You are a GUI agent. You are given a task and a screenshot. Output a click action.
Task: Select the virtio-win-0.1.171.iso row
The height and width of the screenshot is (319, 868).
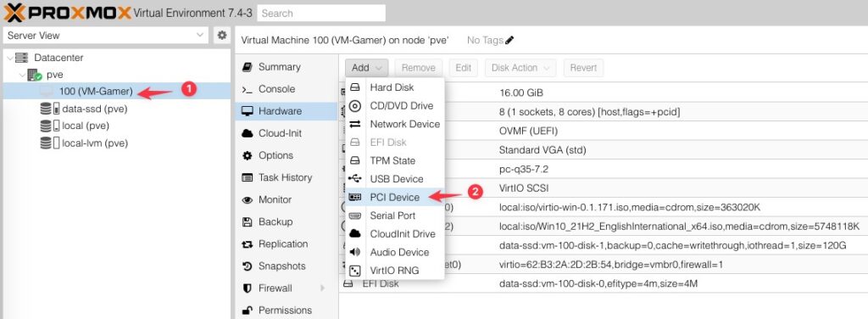604,207
